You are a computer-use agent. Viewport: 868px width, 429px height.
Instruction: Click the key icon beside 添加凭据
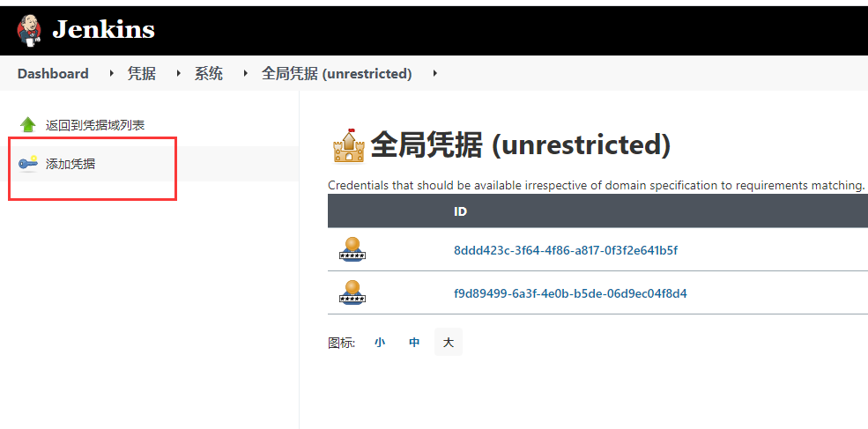[28, 164]
